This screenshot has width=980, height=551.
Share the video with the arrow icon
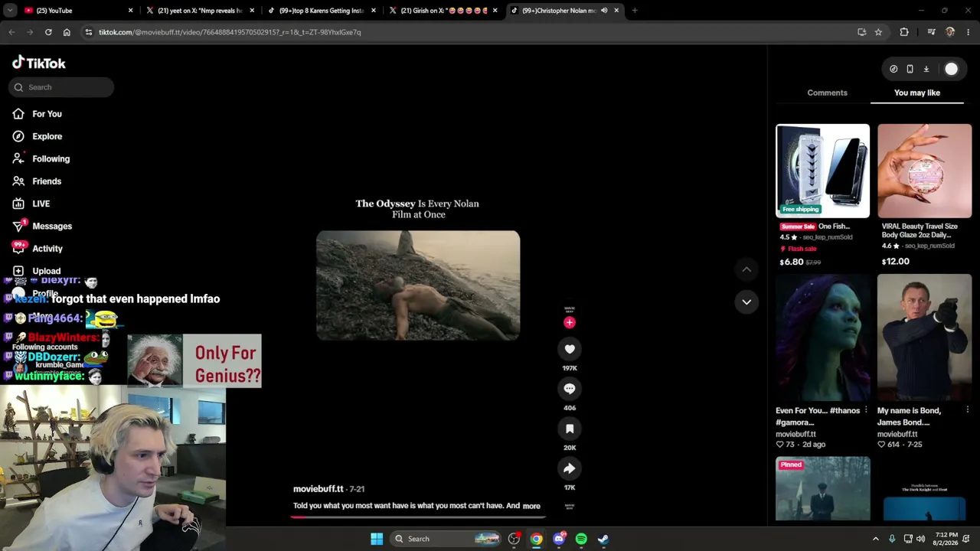pos(570,468)
